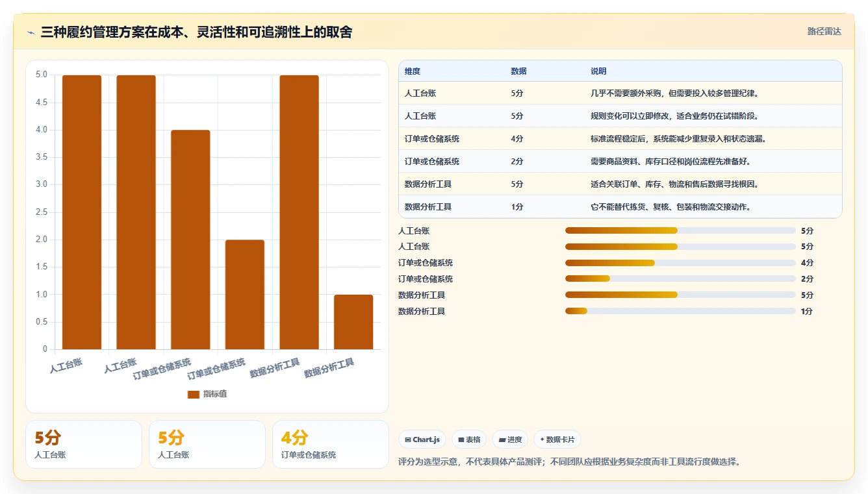This screenshot has height=494, width=868.
Task: Click the 订单或仓储系统 2分 progress bar
Action: point(680,279)
